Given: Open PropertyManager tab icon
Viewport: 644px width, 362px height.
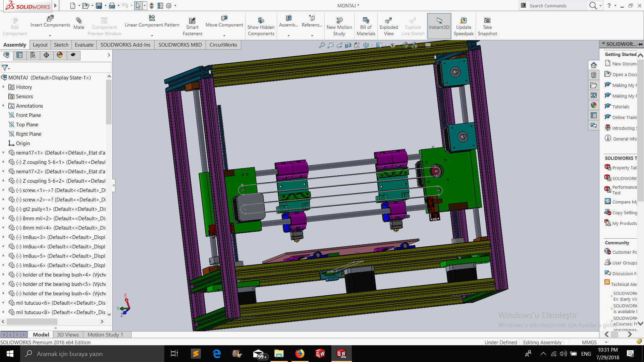Looking at the screenshot, I should pyautogui.click(x=19, y=55).
